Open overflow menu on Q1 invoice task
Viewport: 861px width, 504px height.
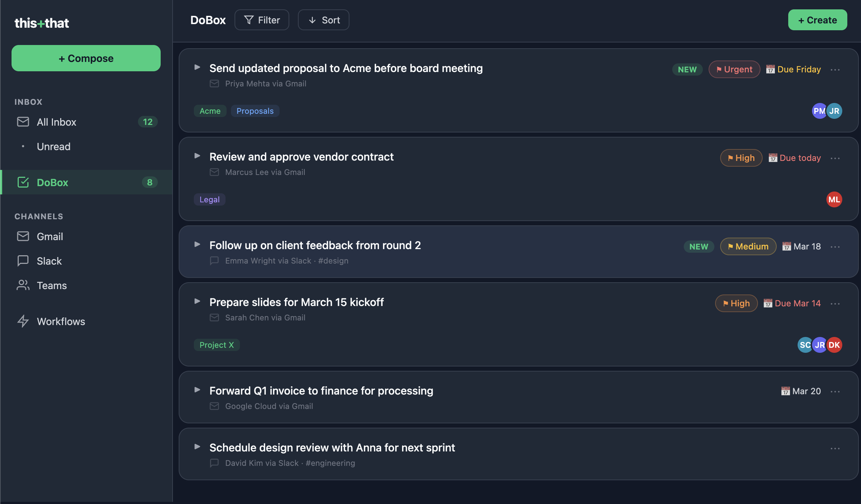(x=835, y=391)
